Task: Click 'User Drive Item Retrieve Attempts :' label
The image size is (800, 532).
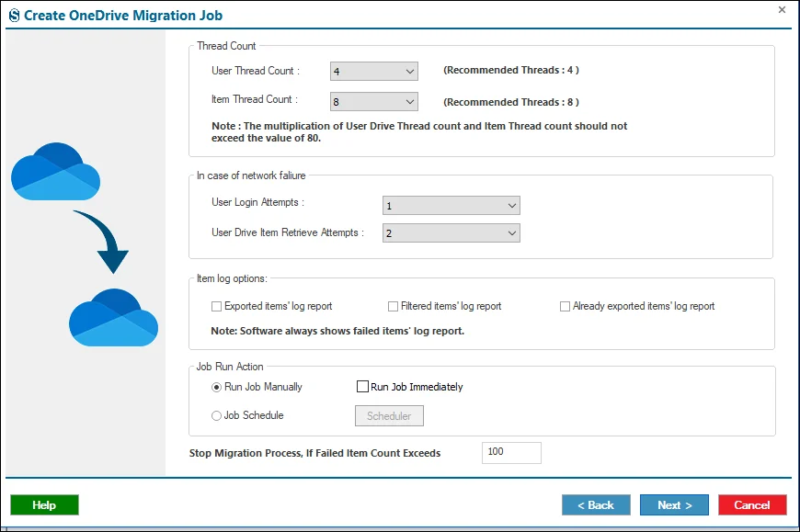Action: pyautogui.click(x=288, y=232)
